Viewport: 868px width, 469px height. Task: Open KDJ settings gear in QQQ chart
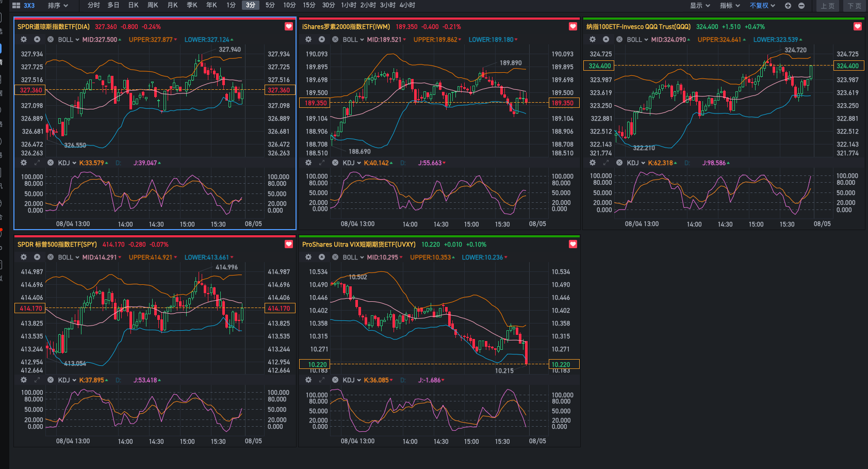pyautogui.click(x=593, y=163)
